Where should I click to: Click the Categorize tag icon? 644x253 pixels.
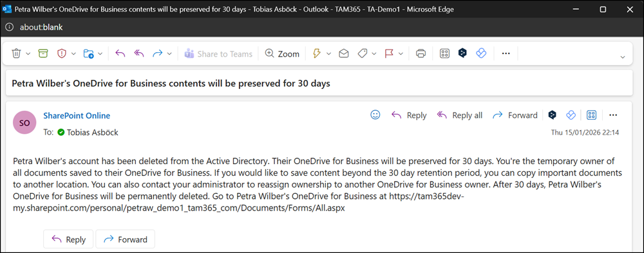click(x=362, y=53)
